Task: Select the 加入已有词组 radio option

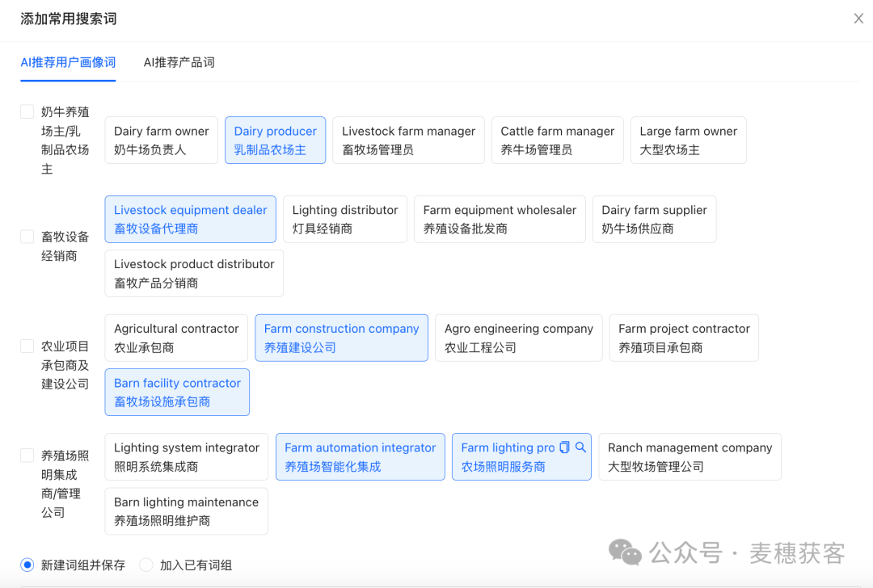Action: point(146,565)
